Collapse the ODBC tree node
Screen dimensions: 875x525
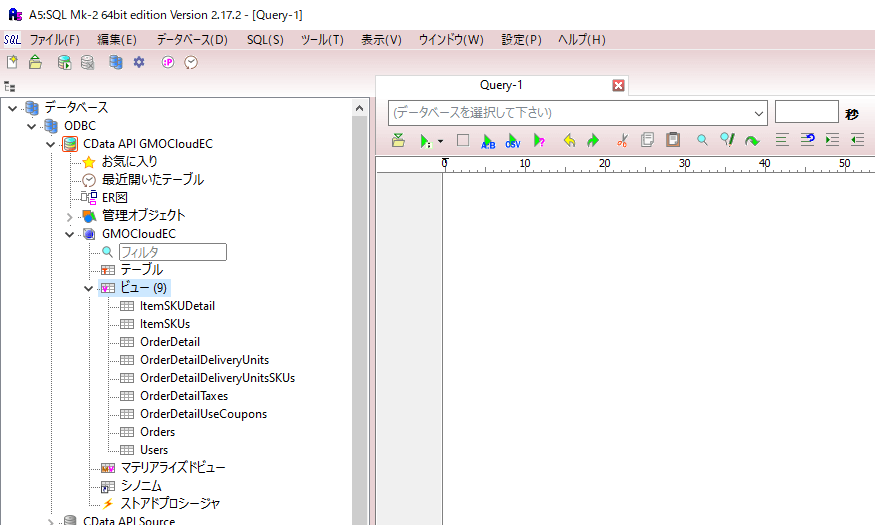point(32,127)
